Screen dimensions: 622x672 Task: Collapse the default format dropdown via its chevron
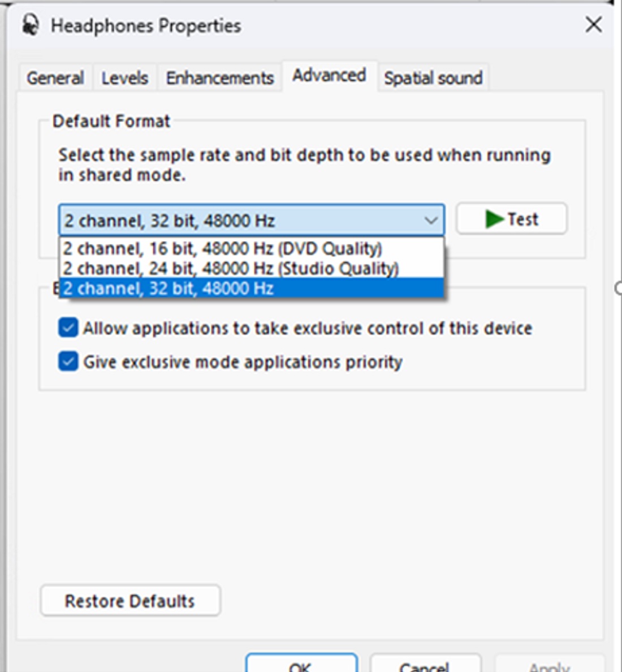point(431,221)
